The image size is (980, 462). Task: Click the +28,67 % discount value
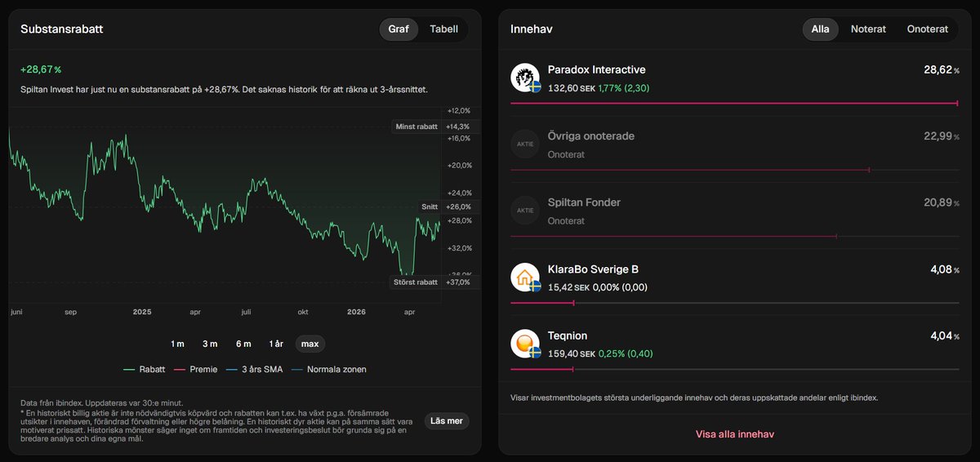(41, 69)
